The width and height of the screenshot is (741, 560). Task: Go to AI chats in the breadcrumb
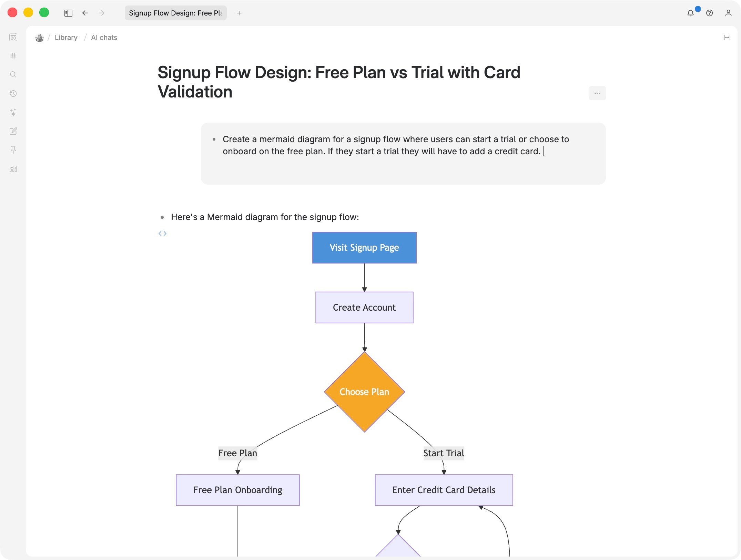104,38
